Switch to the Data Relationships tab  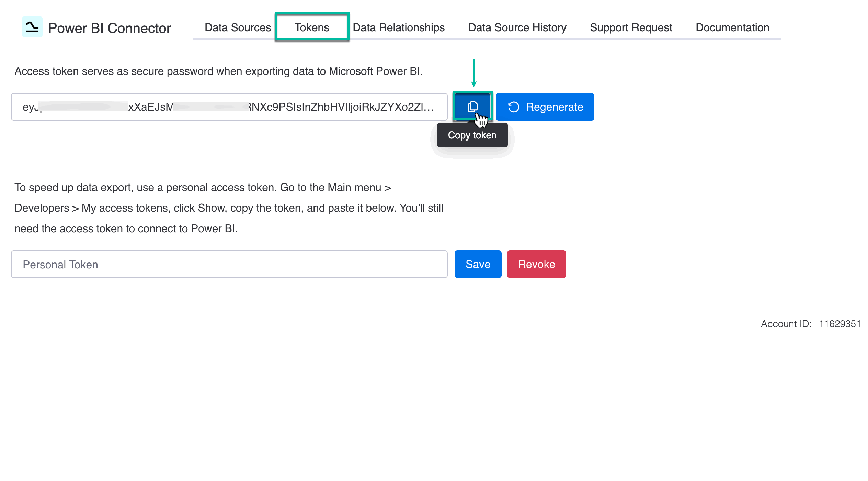[x=399, y=27]
